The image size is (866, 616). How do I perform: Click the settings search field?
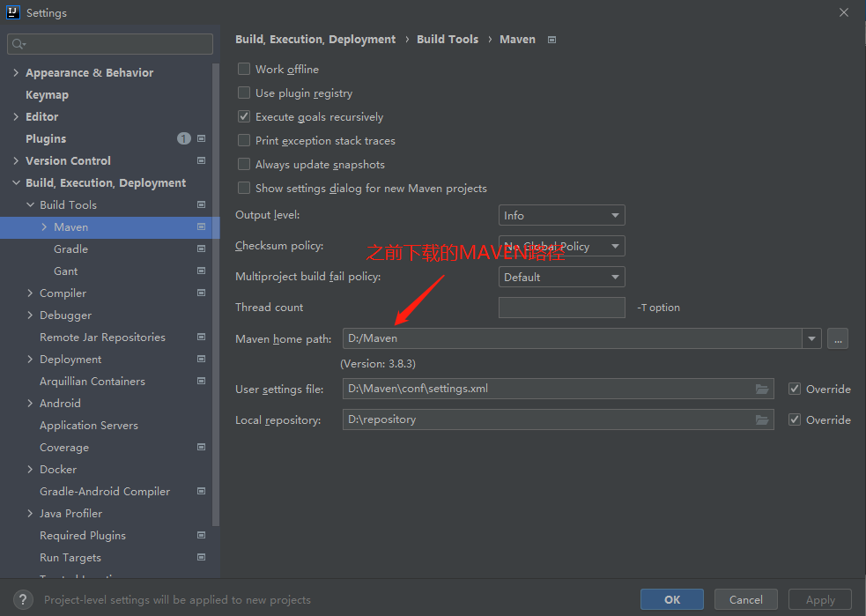coord(110,44)
